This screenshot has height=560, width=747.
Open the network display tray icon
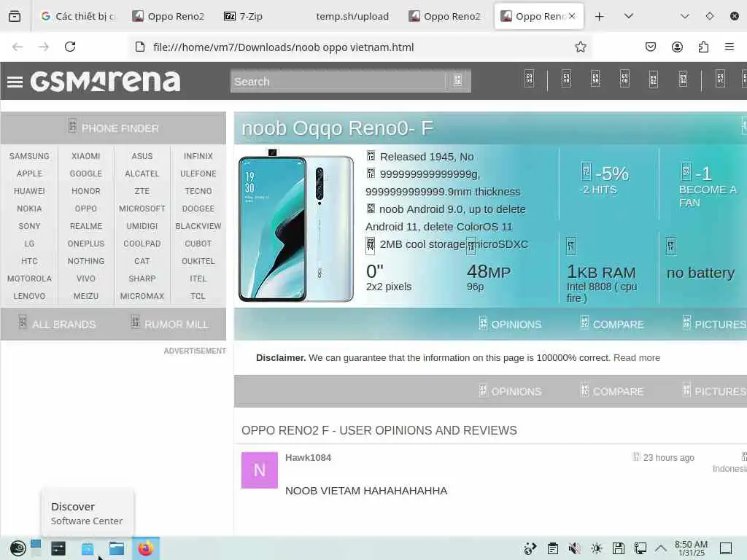pyautogui.click(x=640, y=548)
